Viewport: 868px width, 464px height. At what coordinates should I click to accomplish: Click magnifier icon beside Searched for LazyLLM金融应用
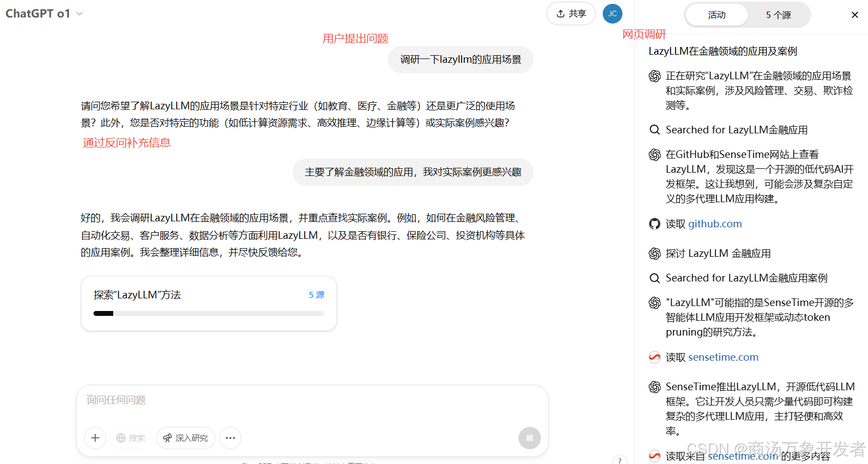pyautogui.click(x=655, y=130)
